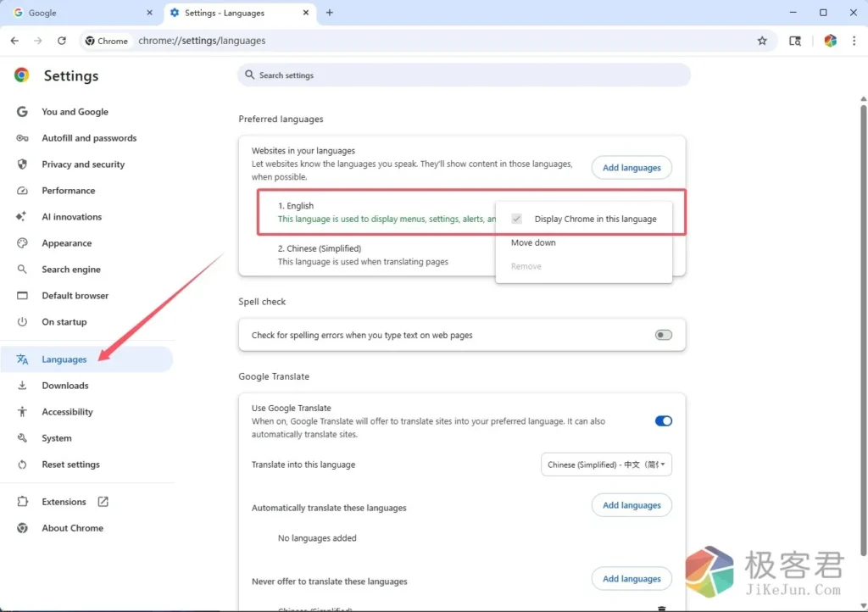
Task: Click the browser reload icon
Action: (62, 41)
